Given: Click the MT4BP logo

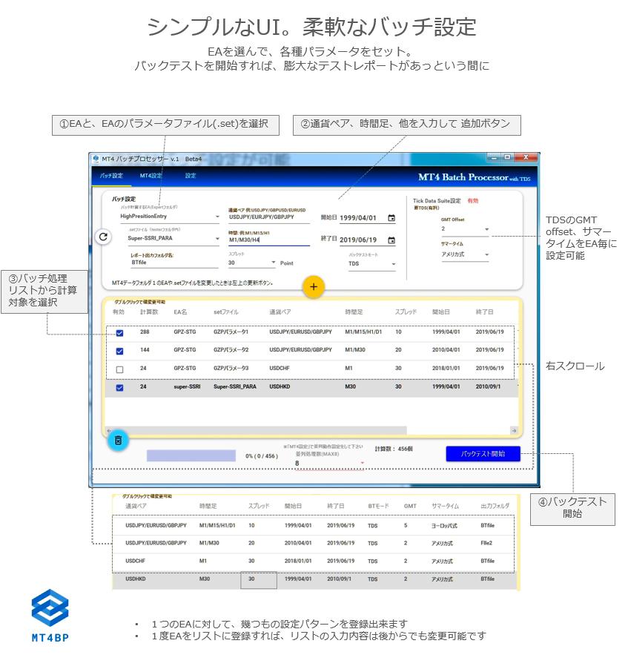Looking at the screenshot, I should pos(50,616).
